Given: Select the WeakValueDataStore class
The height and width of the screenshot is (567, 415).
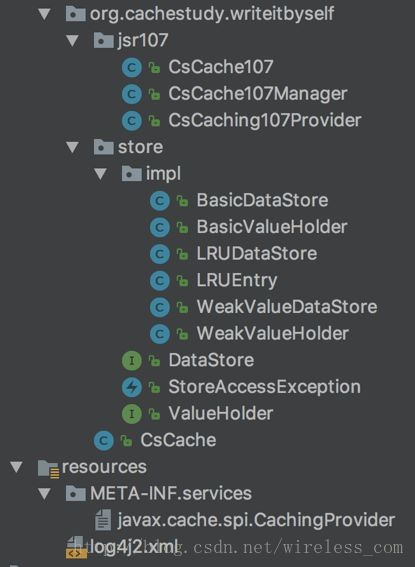Looking at the screenshot, I should click(x=287, y=307).
